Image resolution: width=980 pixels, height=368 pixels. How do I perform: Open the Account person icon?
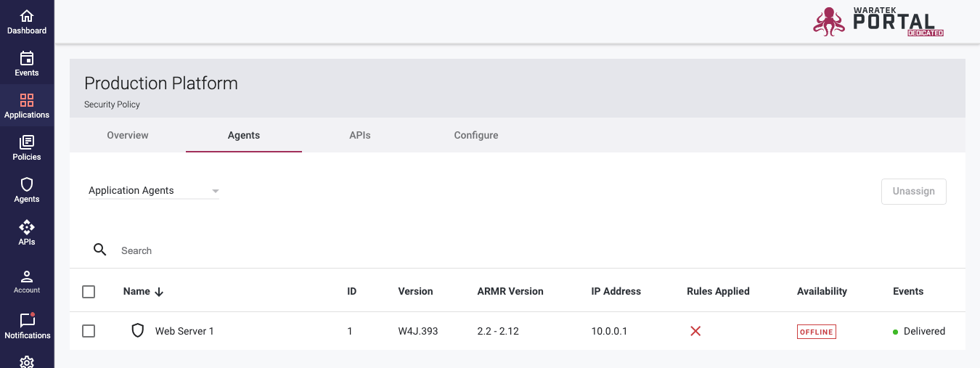[27, 277]
